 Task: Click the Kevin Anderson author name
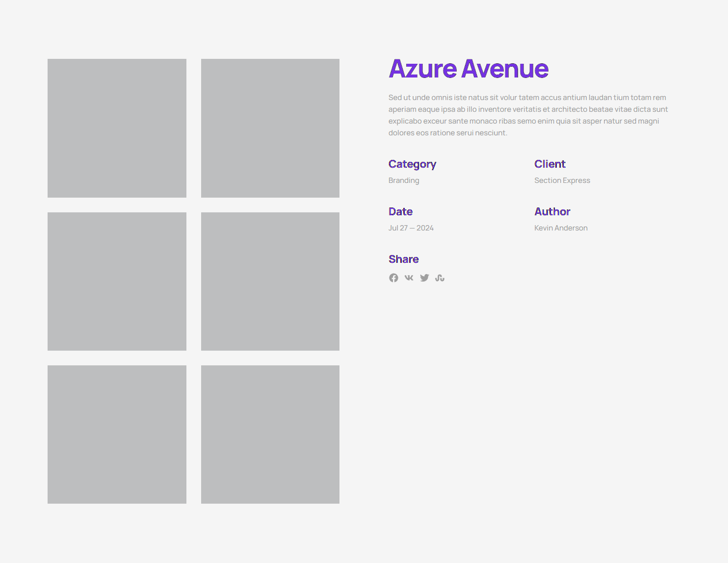point(561,228)
